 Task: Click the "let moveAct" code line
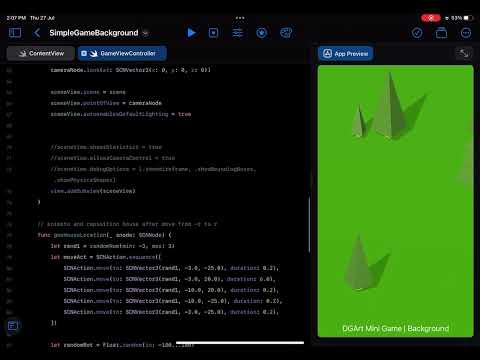click(x=106, y=257)
